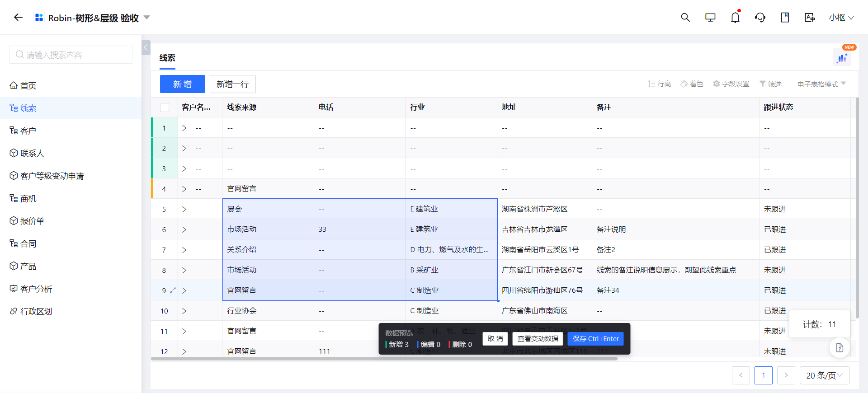The height and width of the screenshot is (393, 868).
Task: Select 线索 in the sidebar
Action: pyautogui.click(x=71, y=108)
